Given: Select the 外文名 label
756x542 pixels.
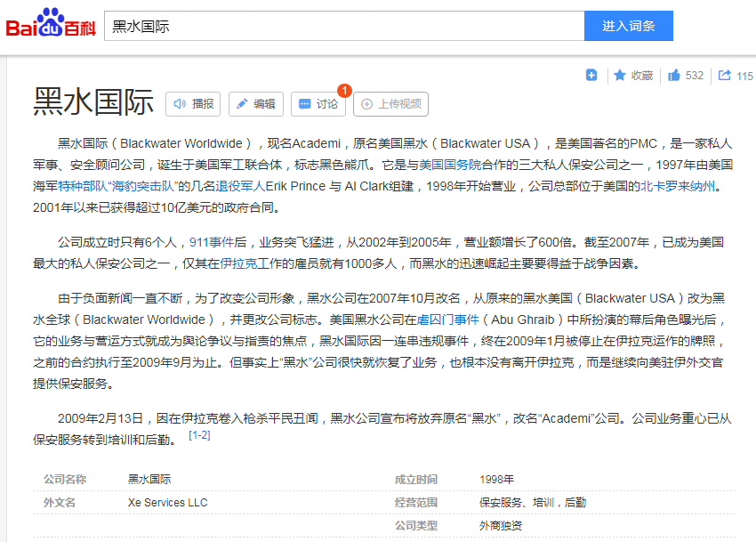Looking at the screenshot, I should click(x=60, y=503).
